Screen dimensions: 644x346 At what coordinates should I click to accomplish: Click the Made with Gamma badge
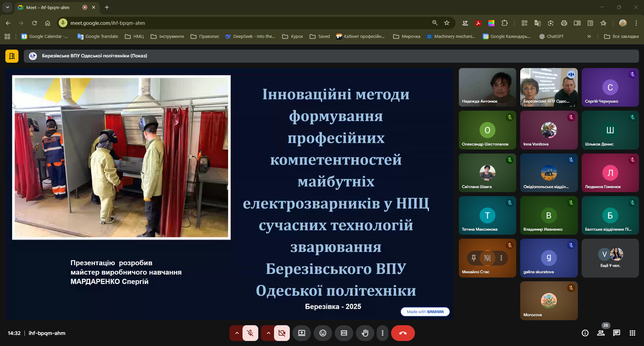(425, 311)
